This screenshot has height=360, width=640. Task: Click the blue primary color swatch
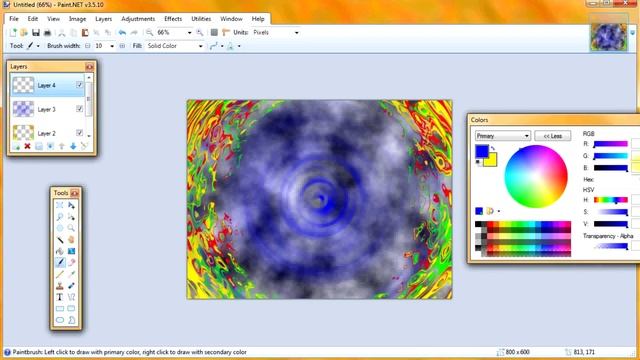click(x=481, y=151)
